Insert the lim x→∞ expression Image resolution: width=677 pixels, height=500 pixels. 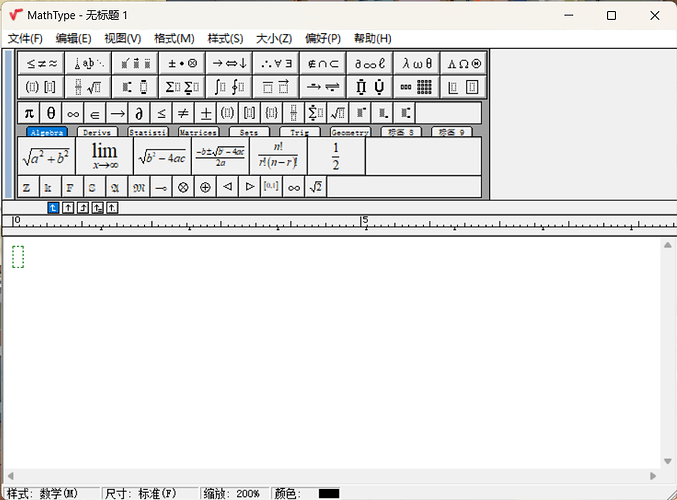click(x=104, y=156)
